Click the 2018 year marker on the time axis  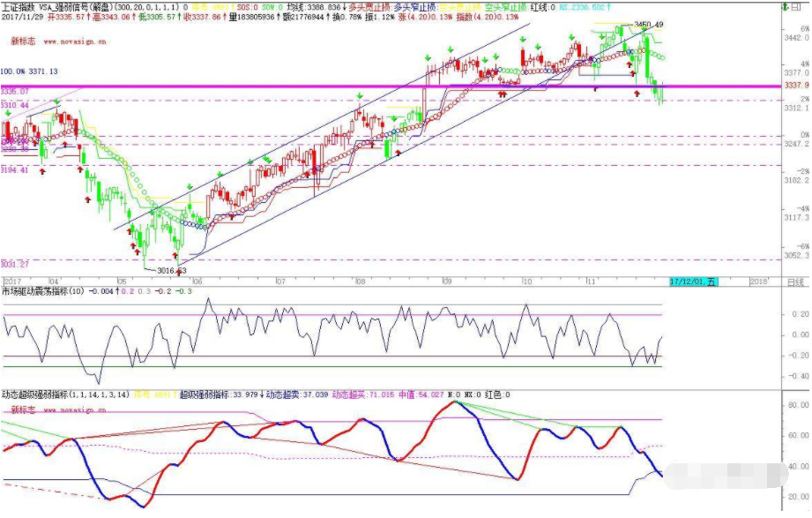pos(759,282)
